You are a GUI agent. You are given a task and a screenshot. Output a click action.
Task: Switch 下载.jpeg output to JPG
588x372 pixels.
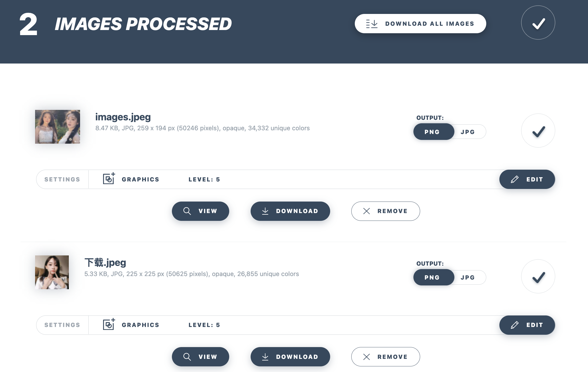pos(468,277)
